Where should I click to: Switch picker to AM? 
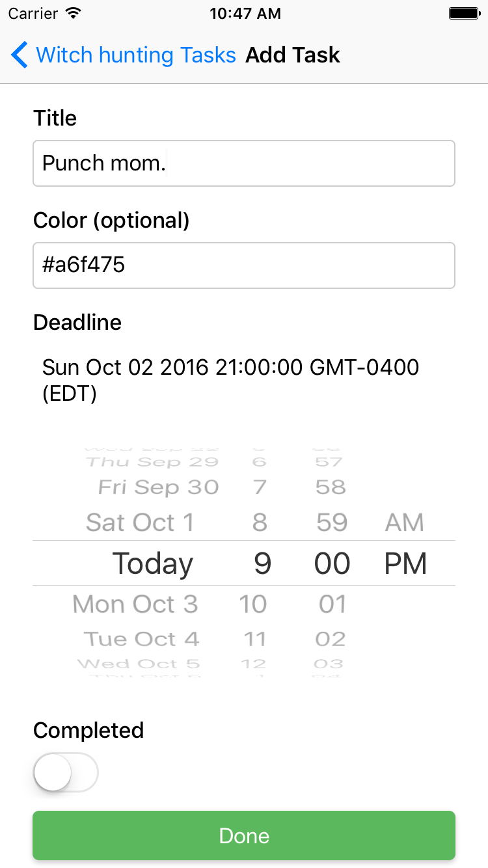[x=404, y=522]
